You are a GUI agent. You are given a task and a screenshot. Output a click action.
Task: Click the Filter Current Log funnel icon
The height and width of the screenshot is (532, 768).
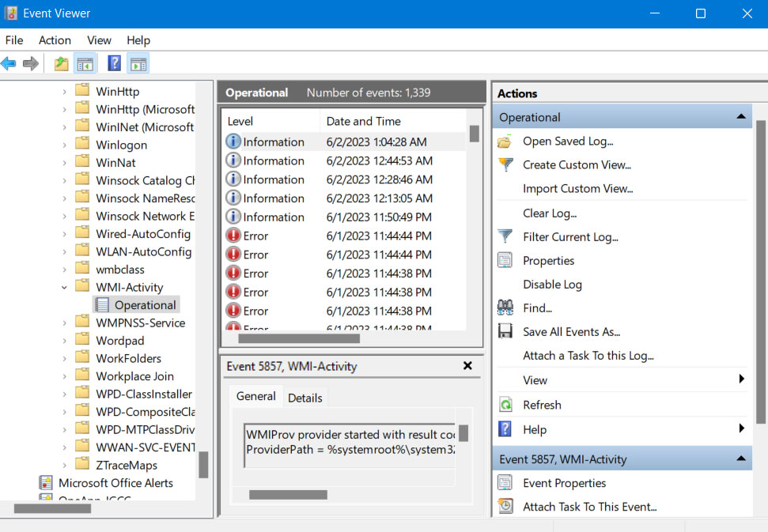[505, 237]
